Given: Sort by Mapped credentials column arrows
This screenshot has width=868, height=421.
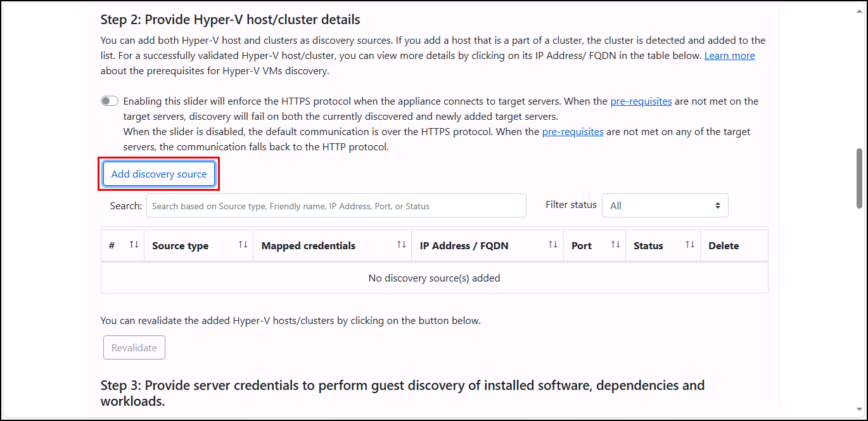Looking at the screenshot, I should tap(401, 245).
